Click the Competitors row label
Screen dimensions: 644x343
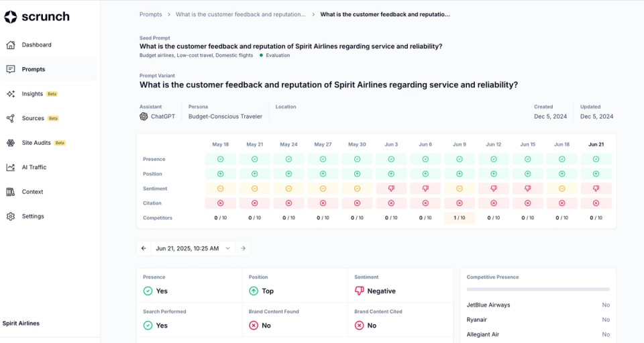click(157, 218)
